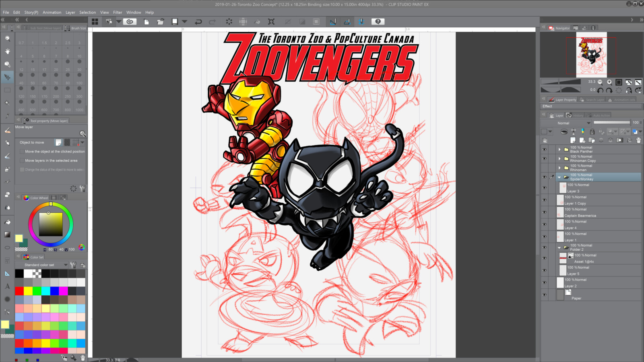Select the Operation object tool
Viewport: 644px width, 362px height.
pyautogui.click(x=7, y=64)
